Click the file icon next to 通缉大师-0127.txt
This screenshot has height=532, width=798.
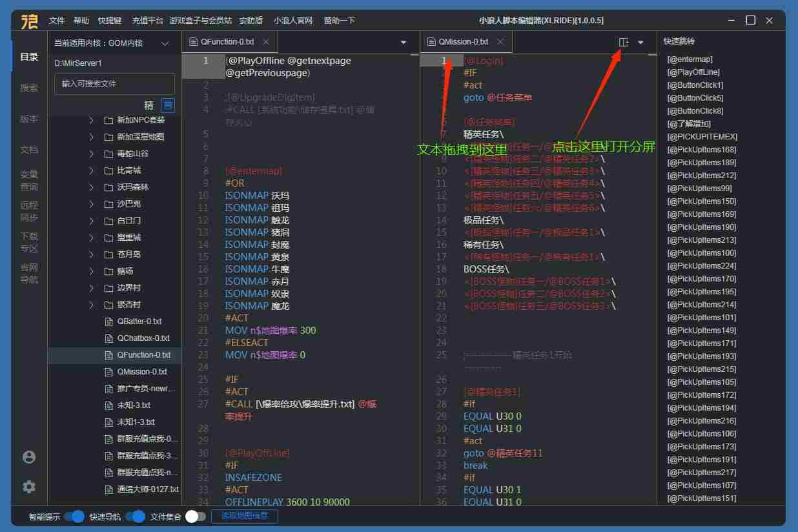[x=108, y=489]
